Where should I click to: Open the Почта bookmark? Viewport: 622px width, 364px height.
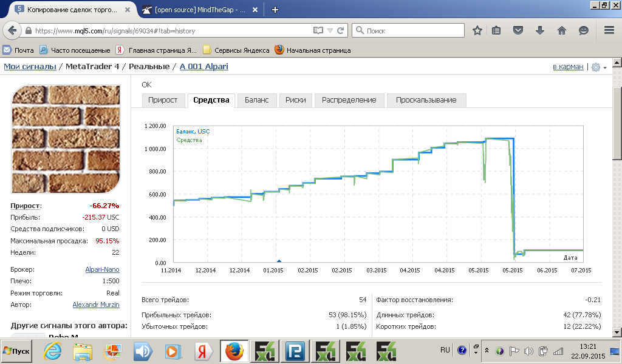[x=18, y=50]
